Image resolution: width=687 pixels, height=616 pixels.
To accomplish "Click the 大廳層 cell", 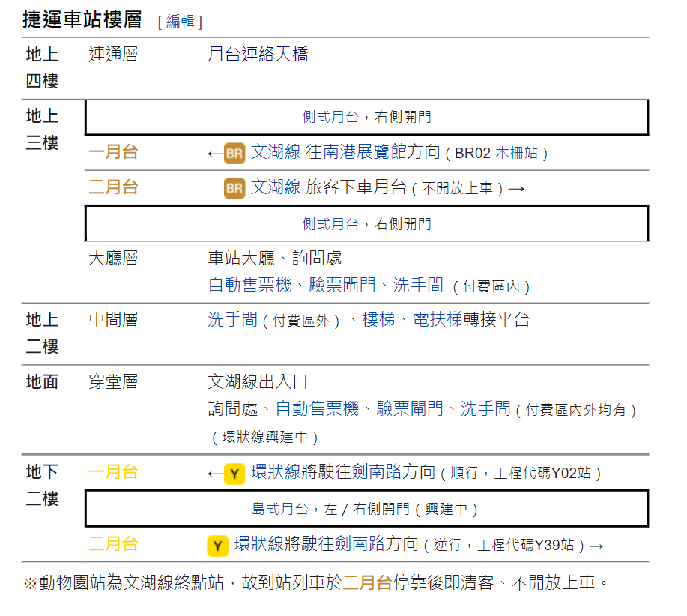I will 113,258.
